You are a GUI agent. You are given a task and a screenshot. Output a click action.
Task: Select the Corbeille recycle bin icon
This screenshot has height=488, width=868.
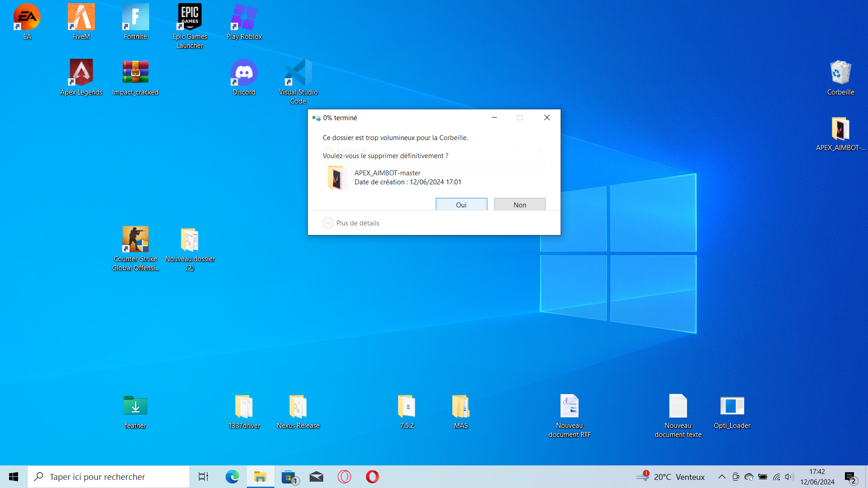pos(840,73)
